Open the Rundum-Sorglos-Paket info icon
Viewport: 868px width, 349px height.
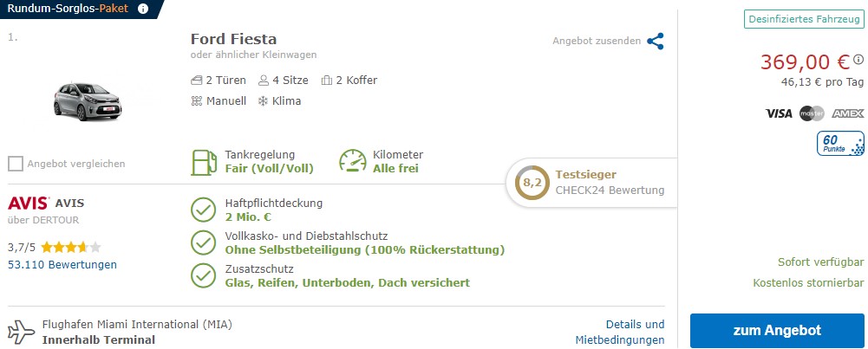pos(143,9)
